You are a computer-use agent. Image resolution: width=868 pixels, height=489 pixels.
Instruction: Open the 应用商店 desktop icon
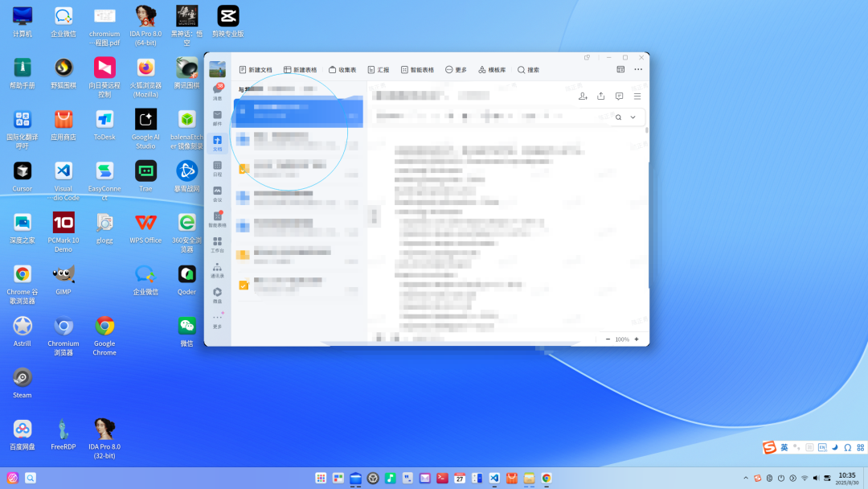point(63,125)
